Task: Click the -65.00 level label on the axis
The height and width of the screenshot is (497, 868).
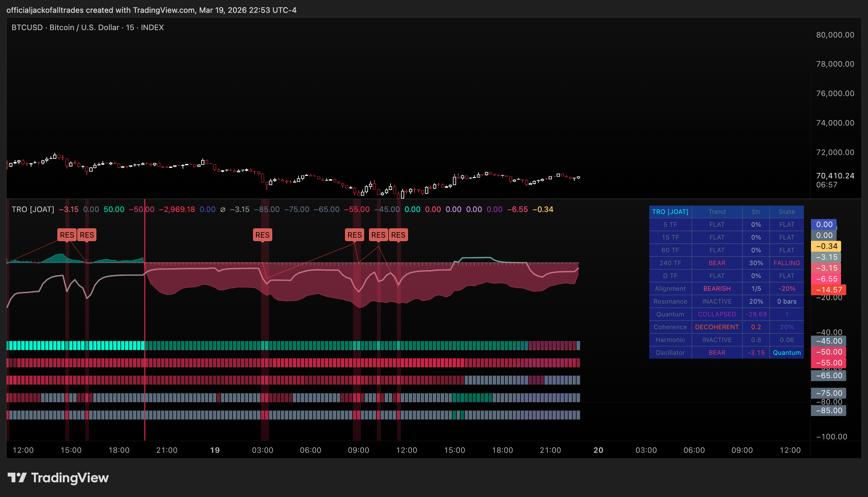Action: point(828,376)
